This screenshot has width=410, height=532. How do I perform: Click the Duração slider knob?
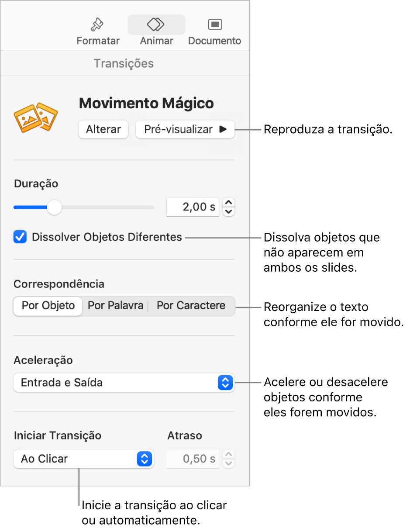tap(54, 207)
